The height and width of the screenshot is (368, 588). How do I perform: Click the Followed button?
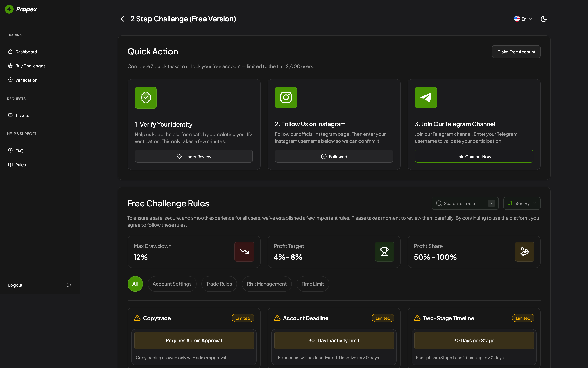tap(334, 157)
